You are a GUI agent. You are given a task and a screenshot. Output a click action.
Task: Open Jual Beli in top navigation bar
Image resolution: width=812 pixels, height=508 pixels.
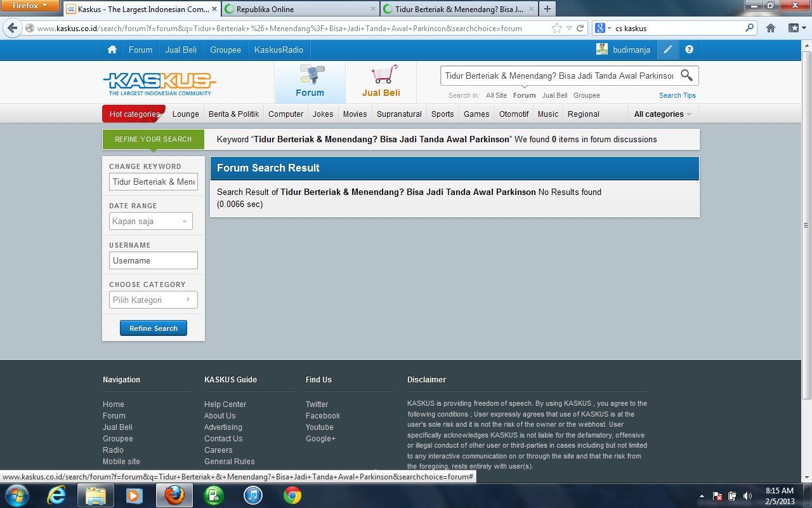click(x=181, y=50)
